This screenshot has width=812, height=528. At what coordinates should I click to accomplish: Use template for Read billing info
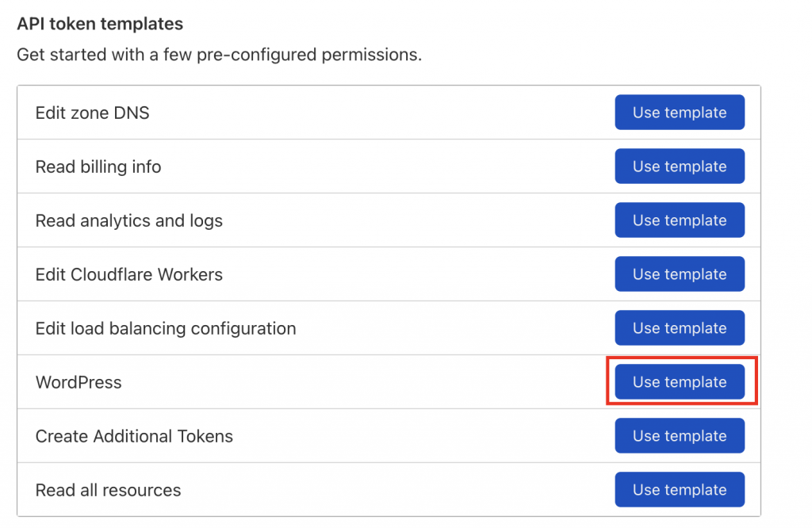pyautogui.click(x=679, y=166)
